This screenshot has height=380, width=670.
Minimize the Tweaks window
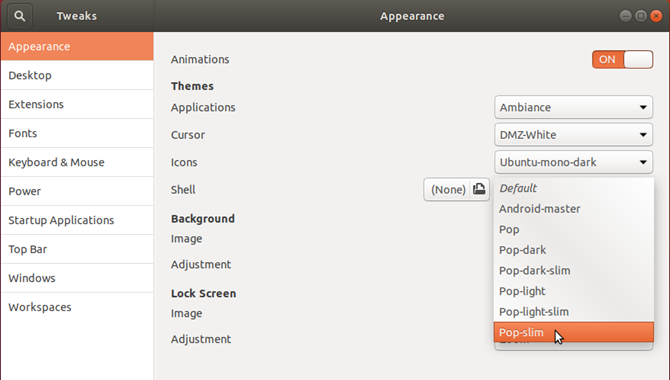626,16
